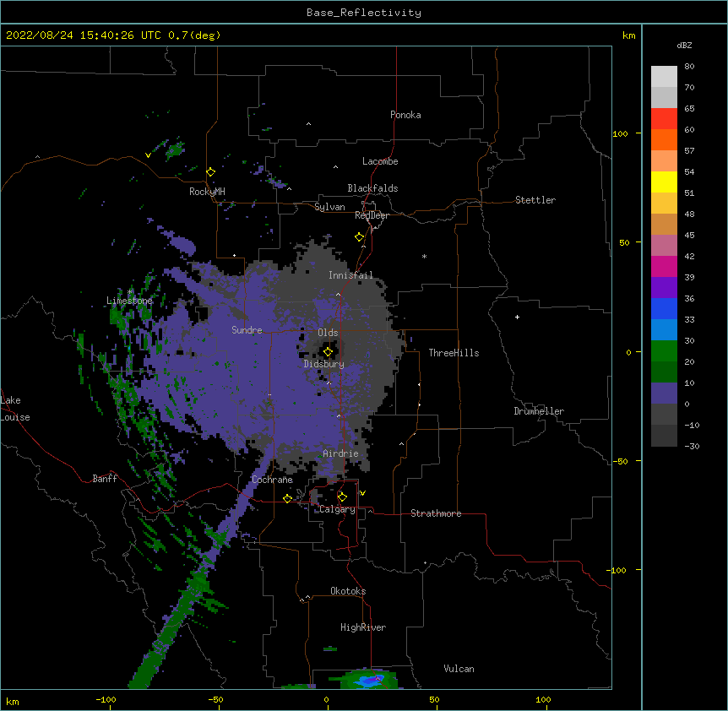Click the RedDeer city label
This screenshot has height=711, width=728.
pyautogui.click(x=372, y=215)
